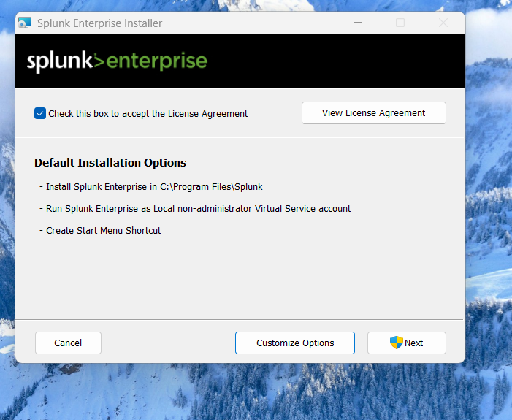Close the Splunk Enterprise Installer window

pos(443,23)
